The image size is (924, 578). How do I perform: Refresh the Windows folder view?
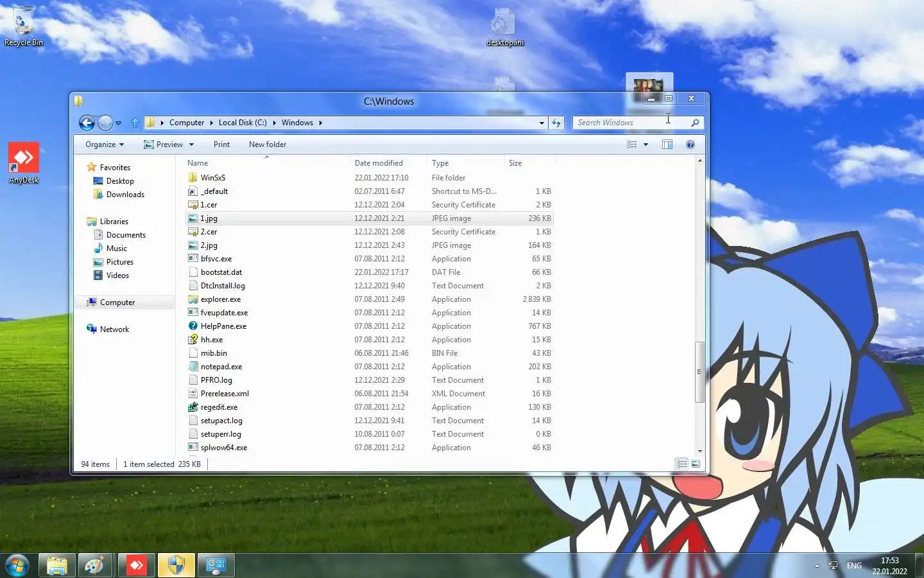click(556, 123)
